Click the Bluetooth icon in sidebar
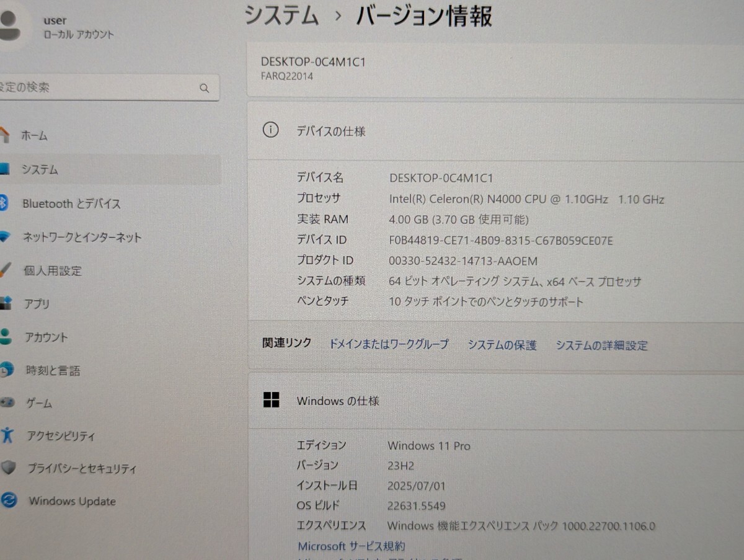This screenshot has height=560, width=744. pyautogui.click(x=4, y=203)
